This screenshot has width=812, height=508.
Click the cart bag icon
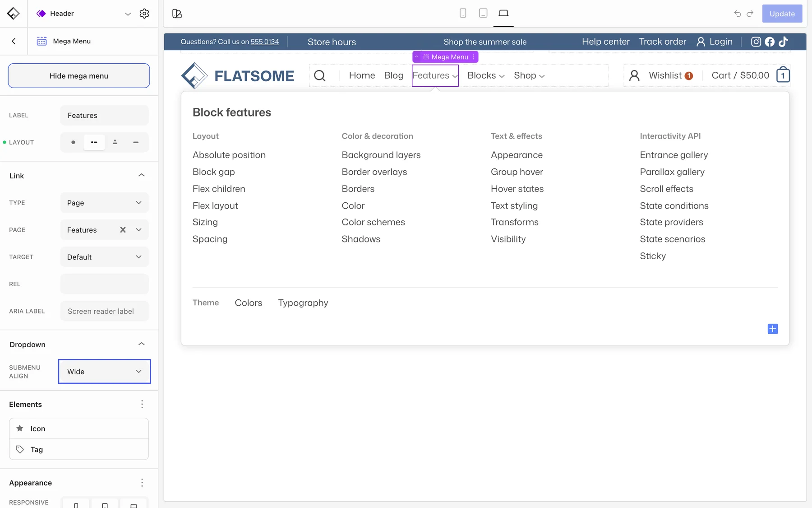783,75
